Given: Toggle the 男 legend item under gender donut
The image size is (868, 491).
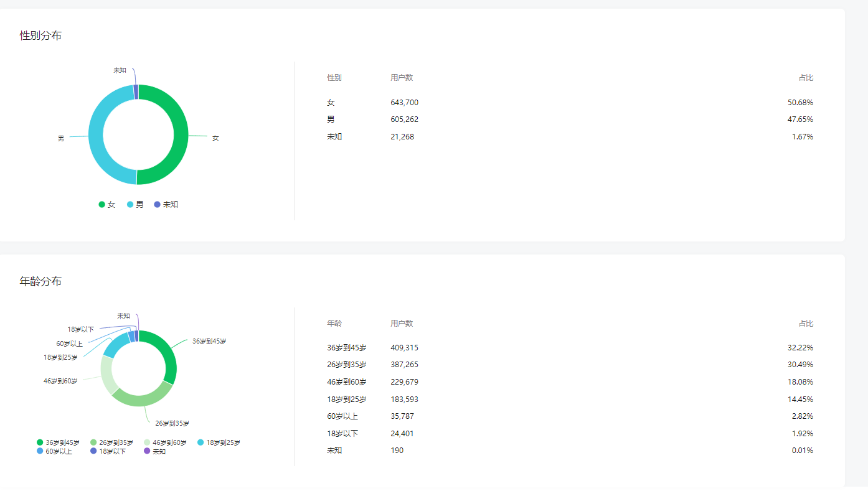Looking at the screenshot, I should pyautogui.click(x=135, y=205).
